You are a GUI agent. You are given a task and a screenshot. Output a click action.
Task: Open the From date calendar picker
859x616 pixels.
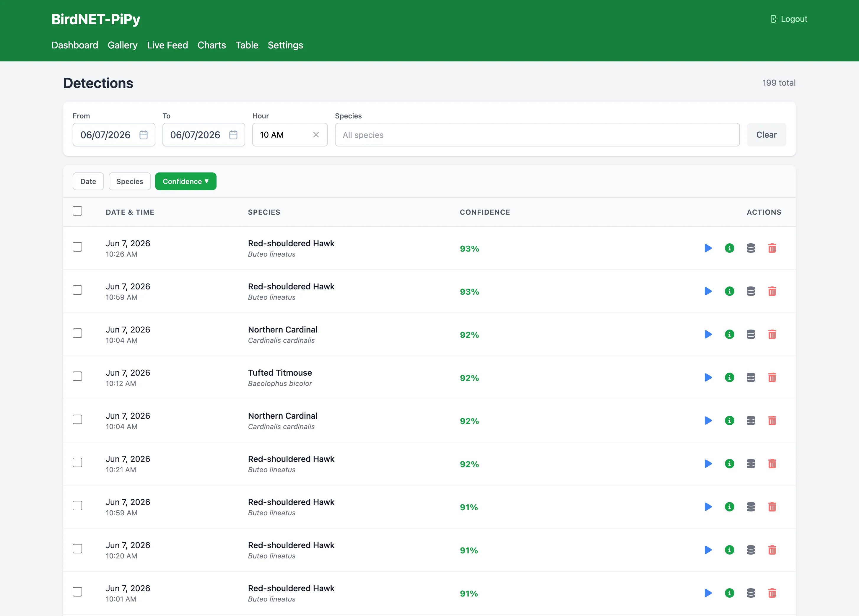coord(144,135)
